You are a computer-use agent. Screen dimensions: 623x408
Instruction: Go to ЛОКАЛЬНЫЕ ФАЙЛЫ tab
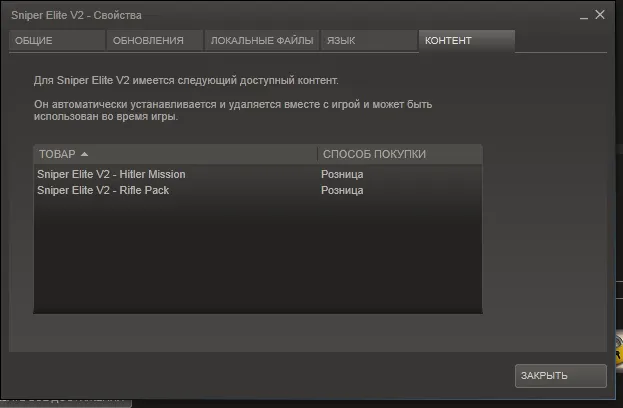(x=262, y=41)
